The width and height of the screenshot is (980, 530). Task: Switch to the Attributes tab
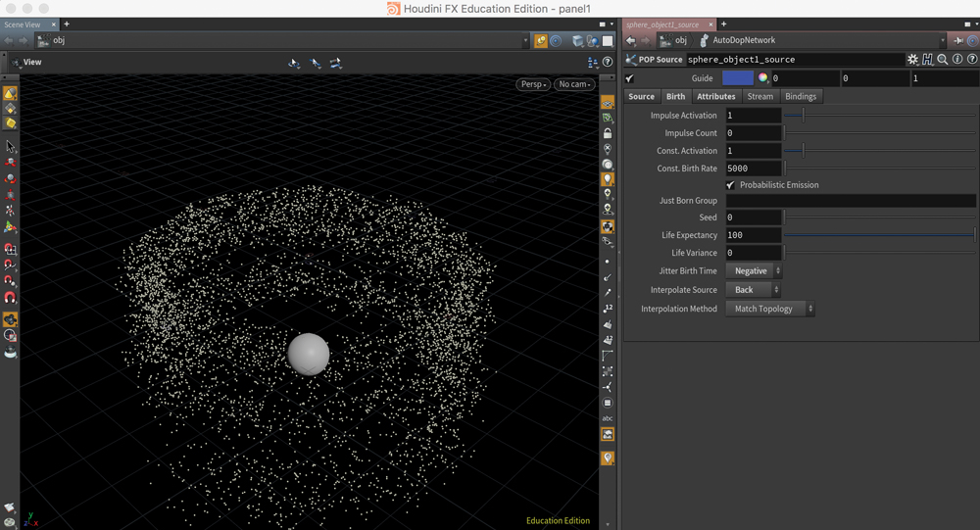[715, 97]
